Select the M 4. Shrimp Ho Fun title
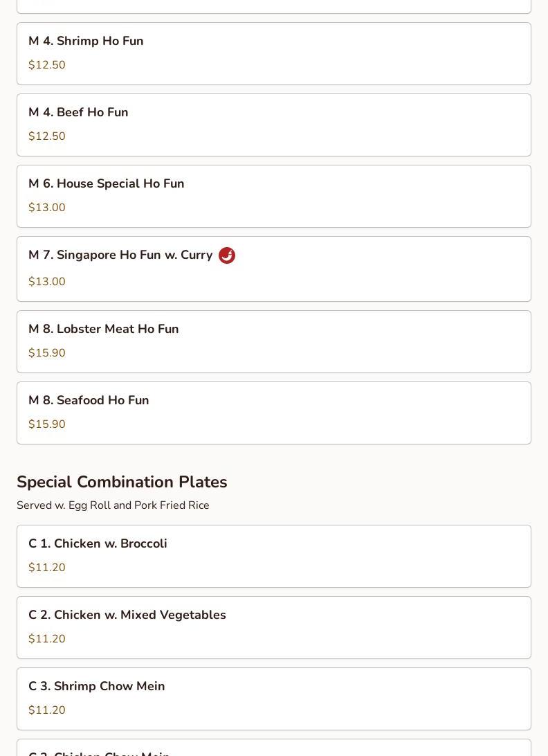The width and height of the screenshot is (548, 756). coord(86,41)
